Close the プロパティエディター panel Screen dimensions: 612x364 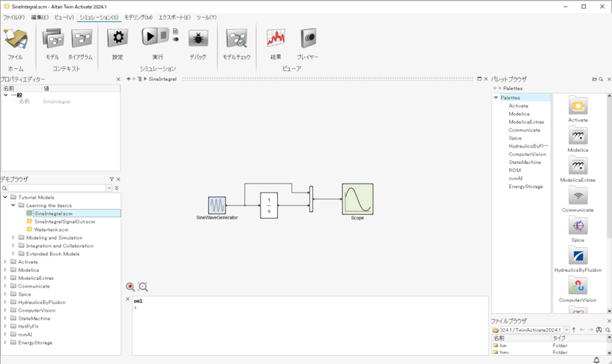(118, 79)
